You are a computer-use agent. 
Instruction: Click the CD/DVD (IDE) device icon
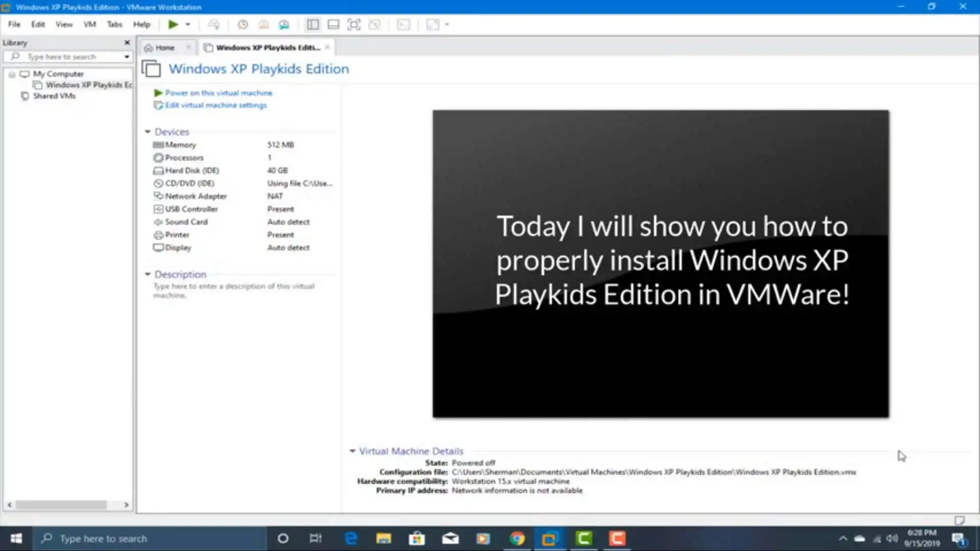(159, 183)
